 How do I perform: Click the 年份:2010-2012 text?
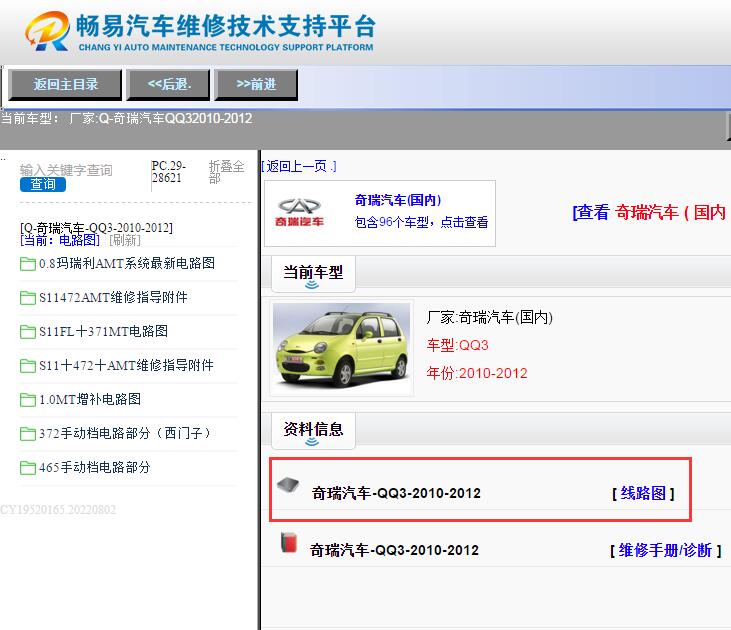[x=477, y=374]
